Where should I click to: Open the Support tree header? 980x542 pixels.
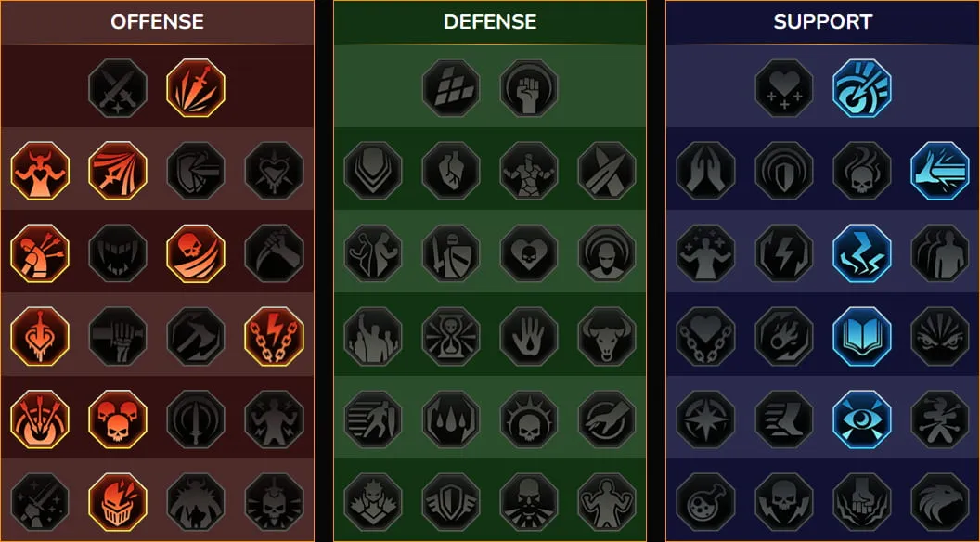pyautogui.click(x=822, y=22)
